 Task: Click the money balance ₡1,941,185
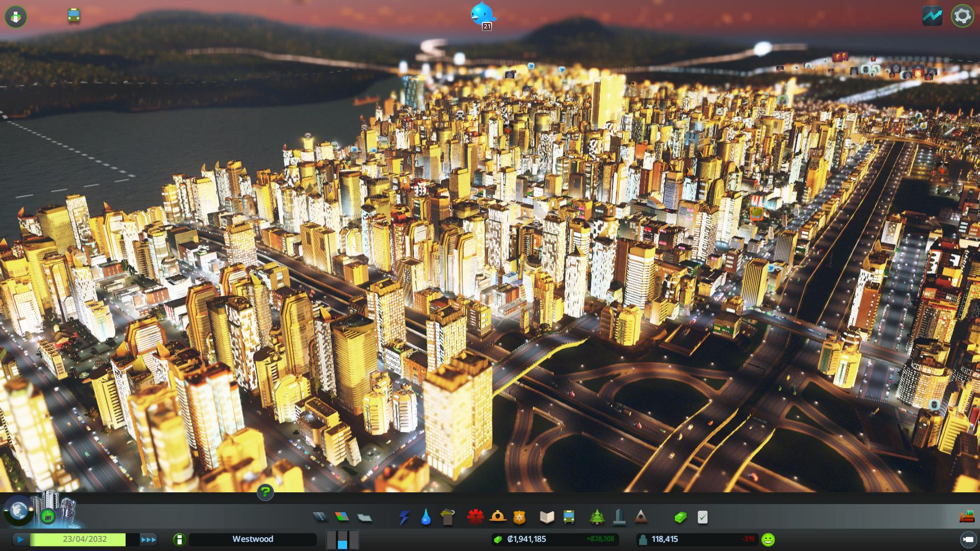click(x=527, y=539)
